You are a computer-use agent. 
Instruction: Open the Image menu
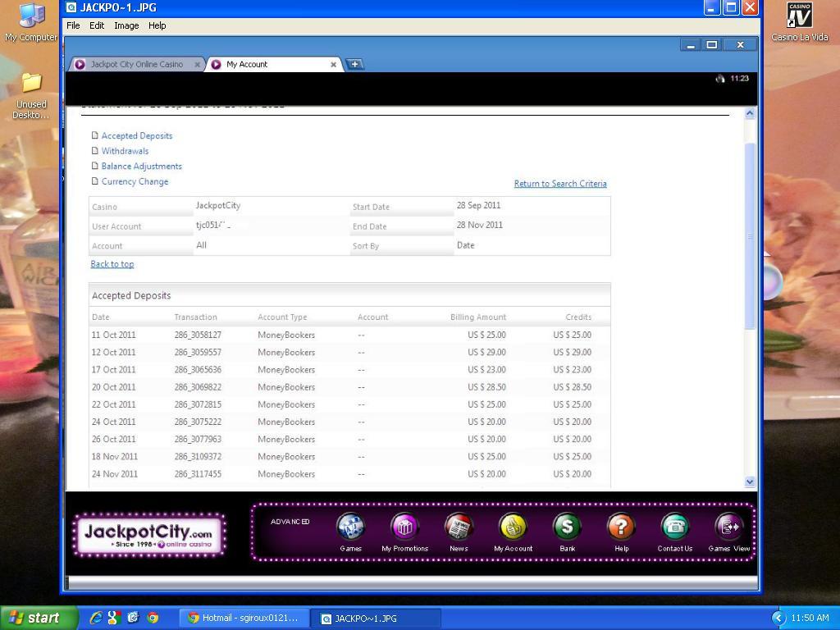pyautogui.click(x=126, y=25)
